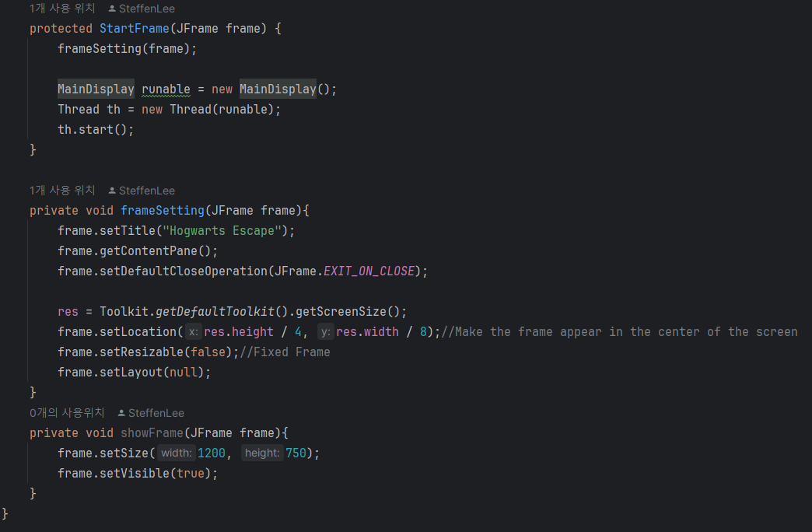
Task: Click the 'res' field being assigned
Action: 68,311
